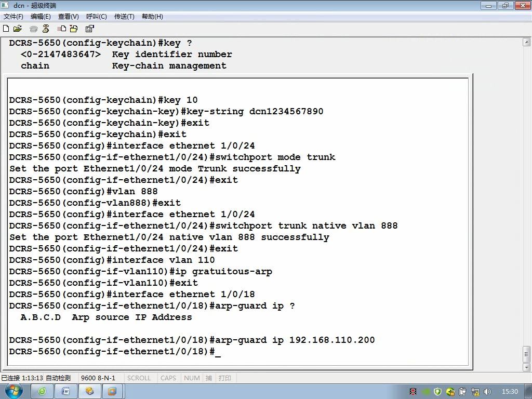532x399 pixels.
Task: Click the 捕 status indicator
Action: (209, 378)
